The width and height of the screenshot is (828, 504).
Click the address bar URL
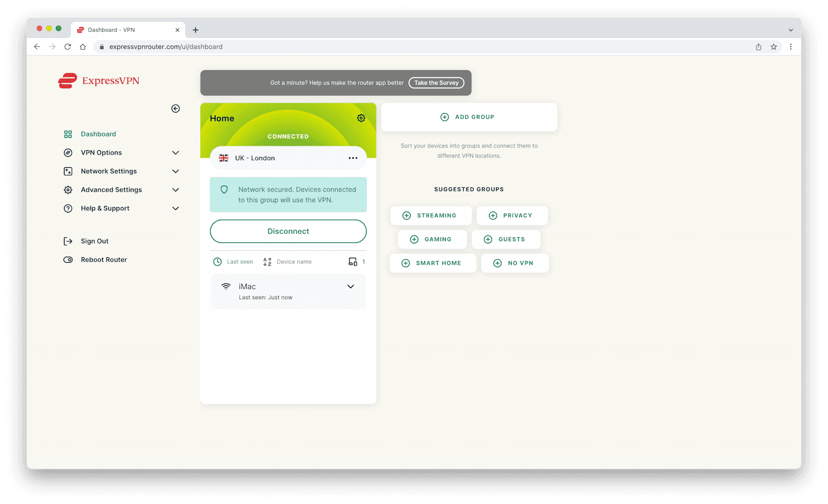(166, 47)
